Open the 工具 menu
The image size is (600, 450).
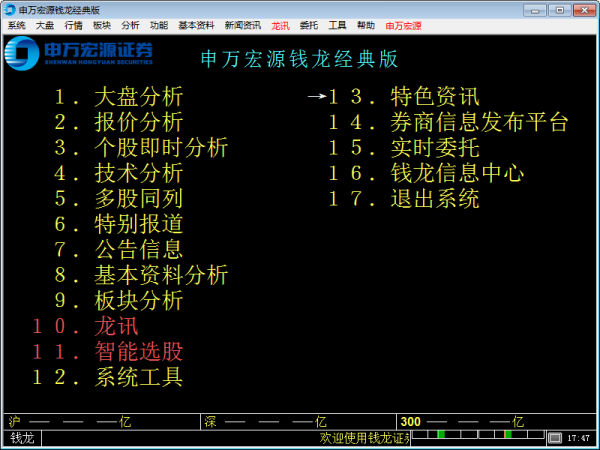point(337,26)
